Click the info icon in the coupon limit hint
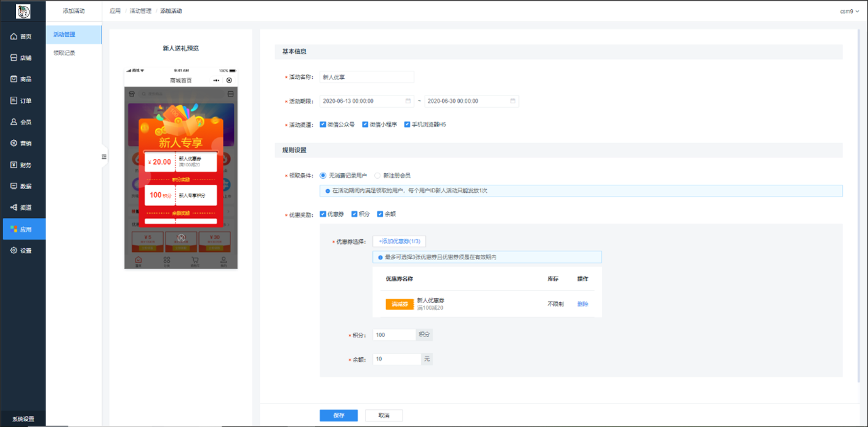The width and height of the screenshot is (868, 427). 380,257
